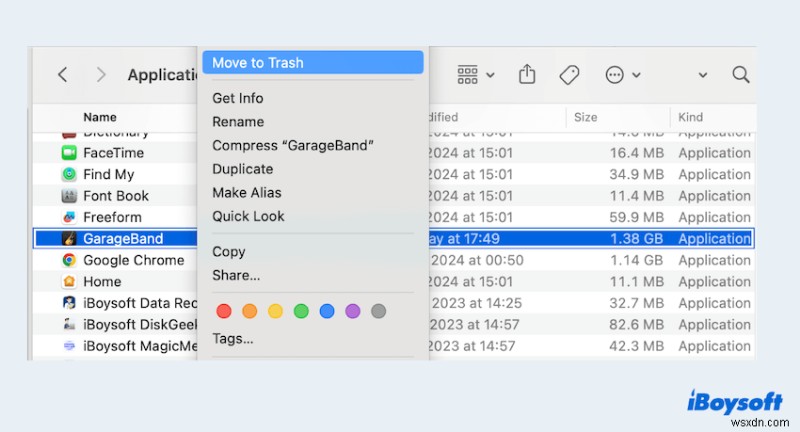Click the 1.38 GB size cell

[x=637, y=239]
